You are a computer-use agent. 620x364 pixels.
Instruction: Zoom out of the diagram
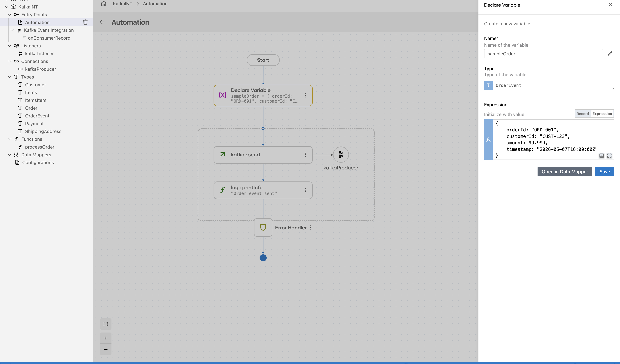click(106, 349)
